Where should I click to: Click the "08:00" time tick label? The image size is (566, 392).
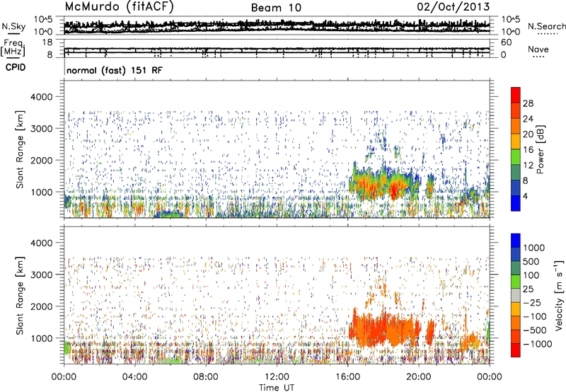[206, 377]
